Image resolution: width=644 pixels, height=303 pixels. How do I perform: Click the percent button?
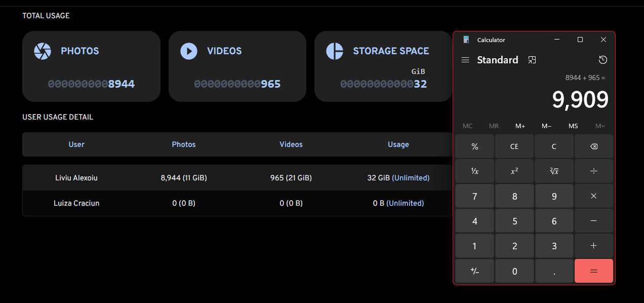(474, 146)
